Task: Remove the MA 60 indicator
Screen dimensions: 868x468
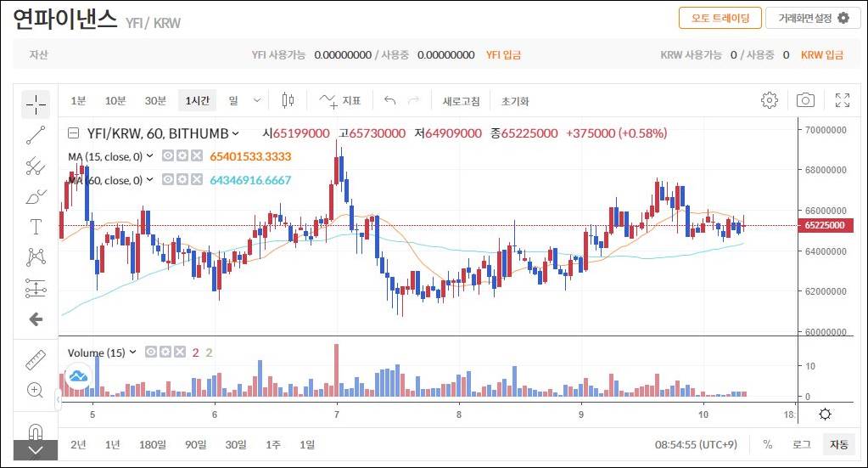Action: [x=197, y=179]
